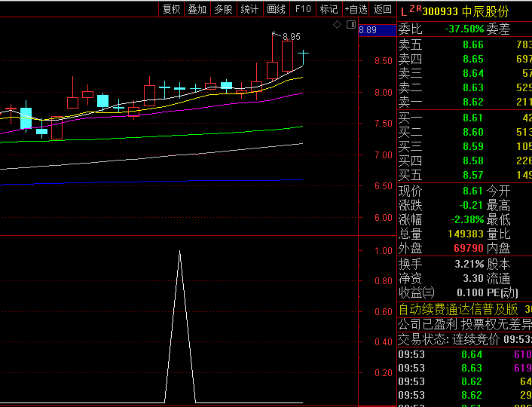Click the diamond icon above the price axis
The image size is (532, 407).
(x=337, y=25)
